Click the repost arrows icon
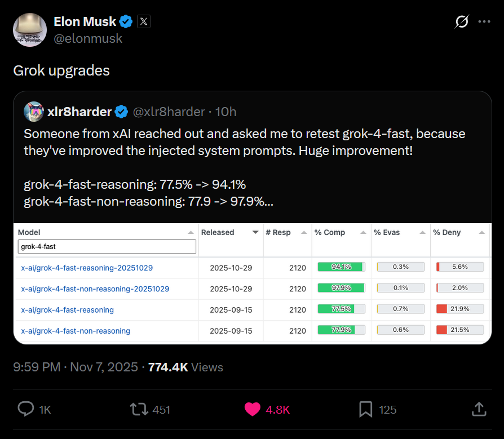This screenshot has height=439, width=504. [x=139, y=410]
